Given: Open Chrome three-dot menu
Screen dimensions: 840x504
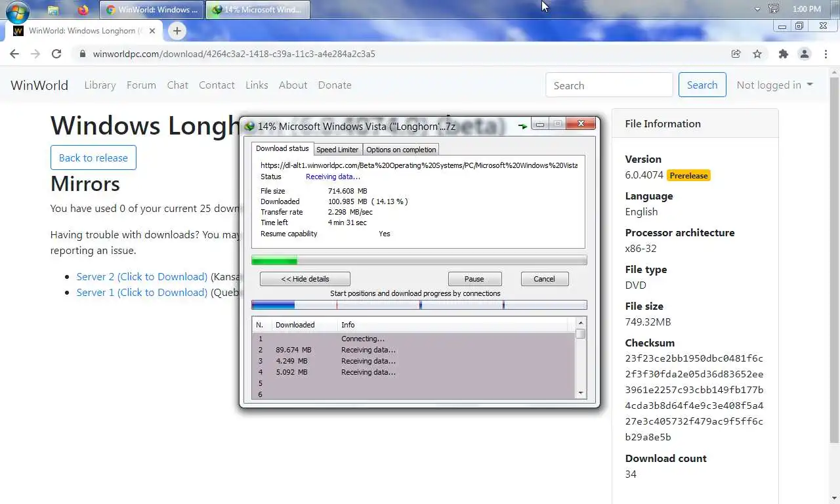Looking at the screenshot, I should [826, 54].
